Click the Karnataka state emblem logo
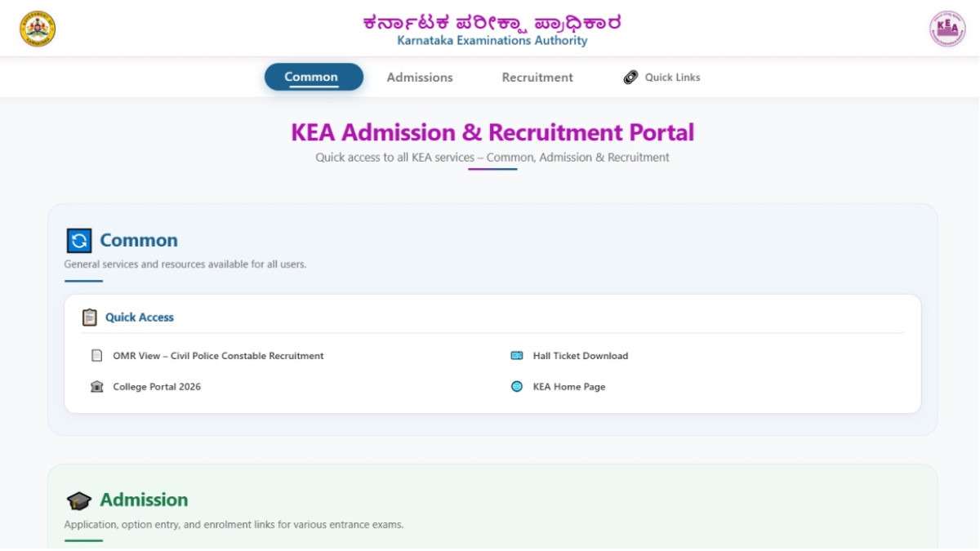Screen dimensions: 980x551 click(x=38, y=29)
